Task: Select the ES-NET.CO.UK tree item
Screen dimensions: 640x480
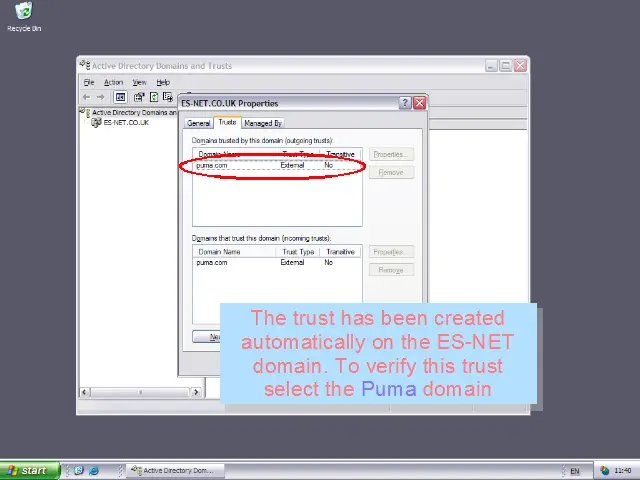Action: tap(126, 122)
